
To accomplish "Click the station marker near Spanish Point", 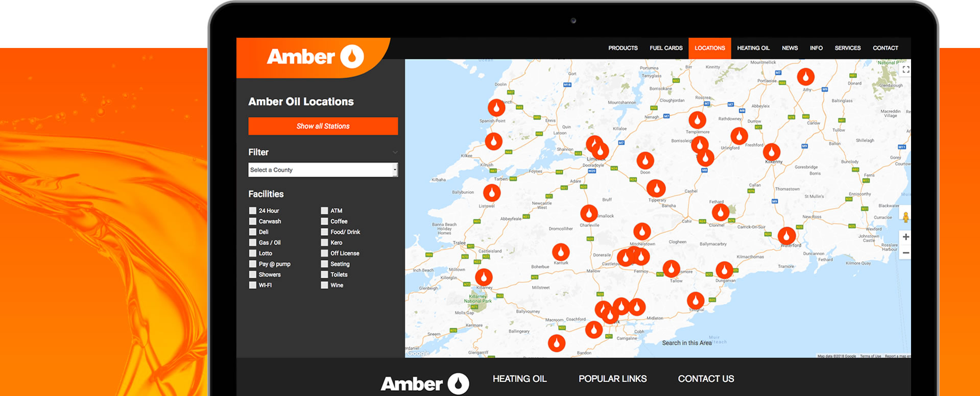I will (x=496, y=108).
